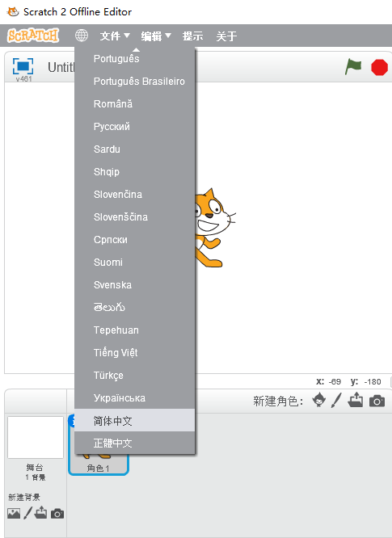This screenshot has height=538, width=392.
Task: Select Sardu language
Action: (134, 149)
